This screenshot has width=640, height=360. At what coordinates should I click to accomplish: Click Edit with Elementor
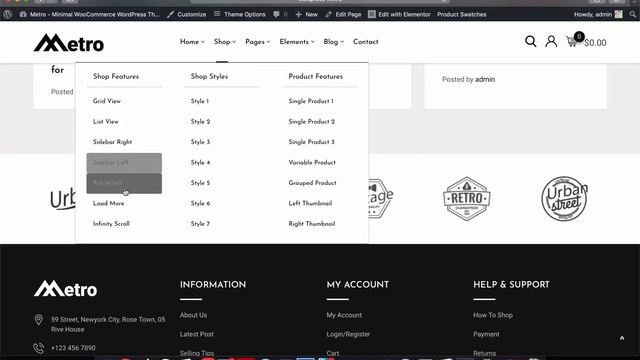pyautogui.click(x=399, y=14)
